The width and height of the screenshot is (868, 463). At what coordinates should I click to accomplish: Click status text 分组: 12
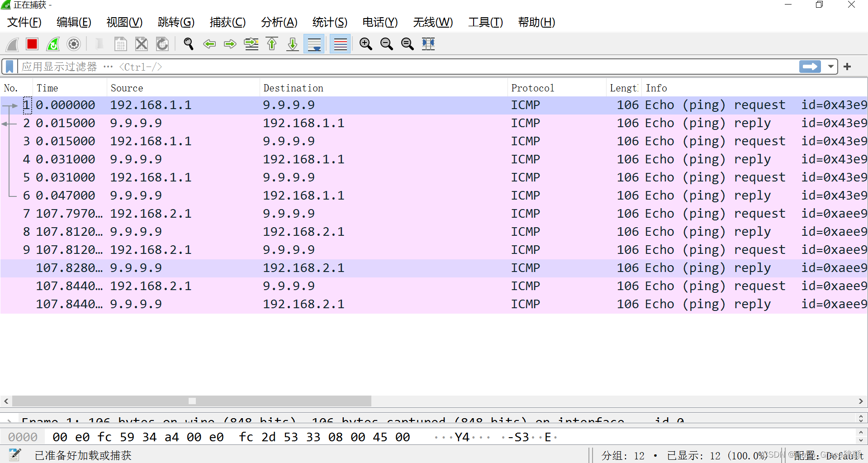tap(623, 455)
